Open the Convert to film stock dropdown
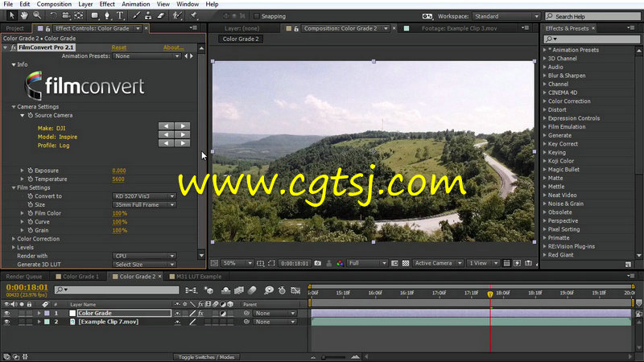 point(144,196)
